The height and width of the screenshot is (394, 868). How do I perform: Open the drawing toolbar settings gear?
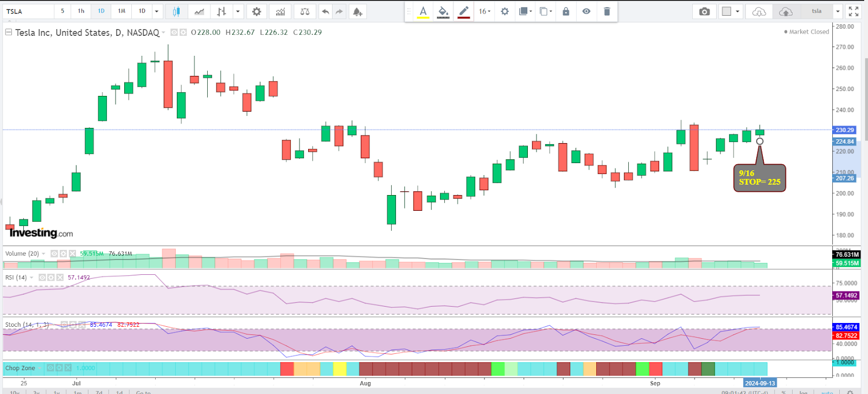(x=505, y=11)
